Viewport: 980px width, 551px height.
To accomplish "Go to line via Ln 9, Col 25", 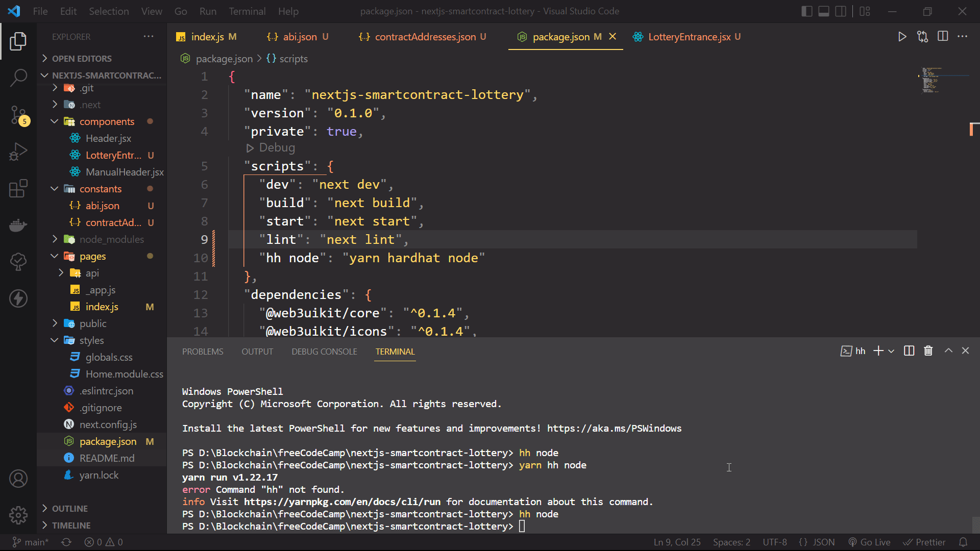I will [x=677, y=542].
